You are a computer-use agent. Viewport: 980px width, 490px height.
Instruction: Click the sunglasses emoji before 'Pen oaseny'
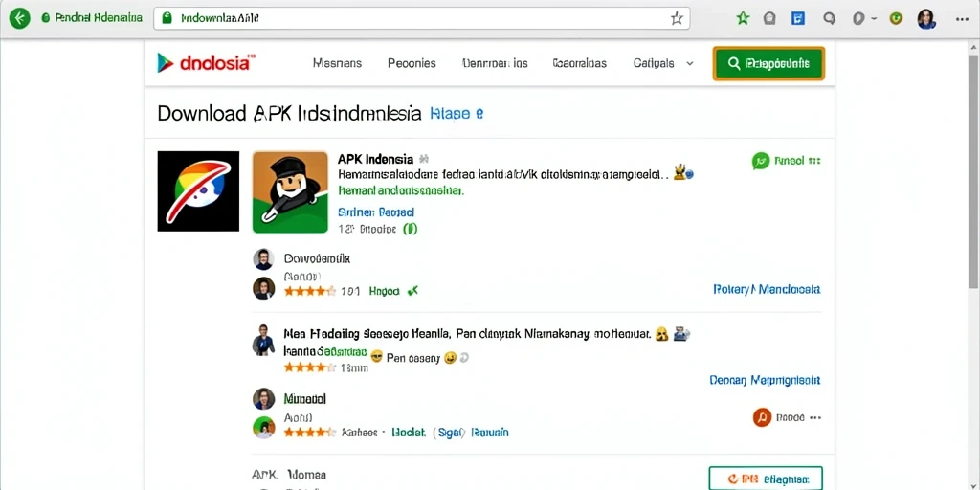tap(376, 358)
